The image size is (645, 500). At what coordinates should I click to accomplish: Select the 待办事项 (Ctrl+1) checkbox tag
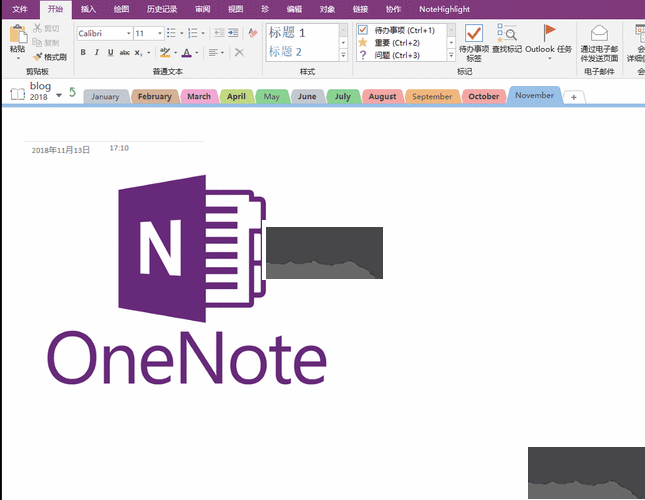click(x=363, y=30)
